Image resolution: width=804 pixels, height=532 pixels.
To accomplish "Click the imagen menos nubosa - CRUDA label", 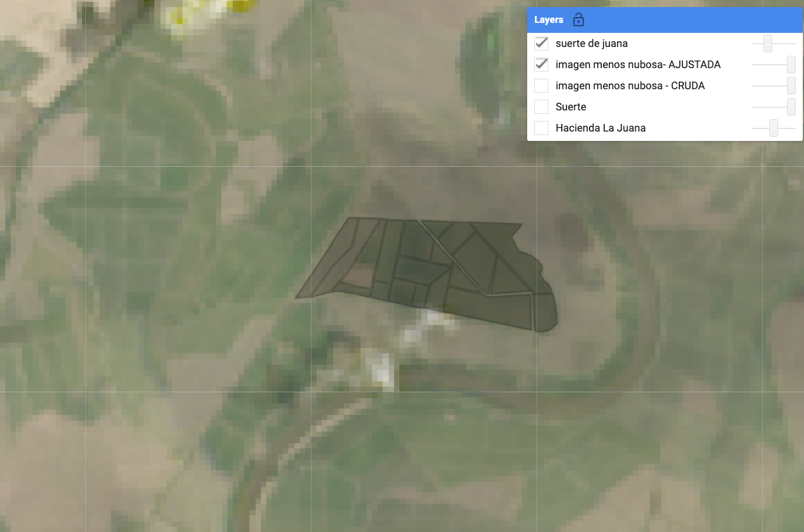I will click(x=630, y=86).
